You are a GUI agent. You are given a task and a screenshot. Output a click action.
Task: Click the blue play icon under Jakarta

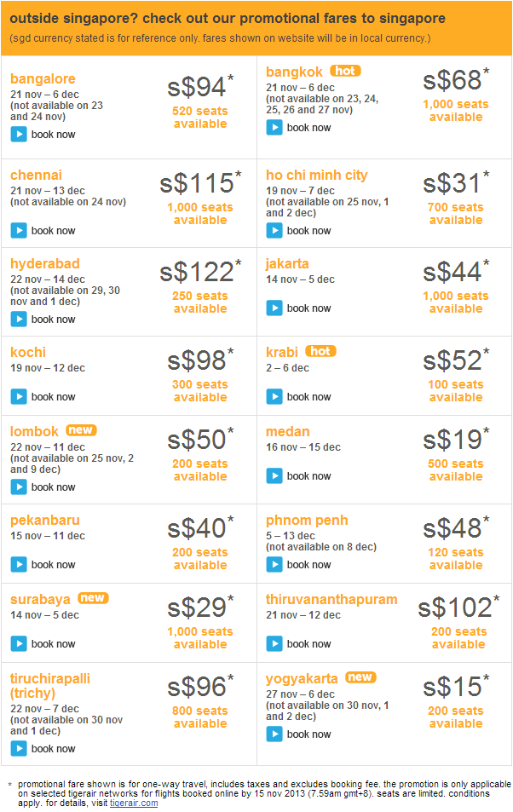274,308
